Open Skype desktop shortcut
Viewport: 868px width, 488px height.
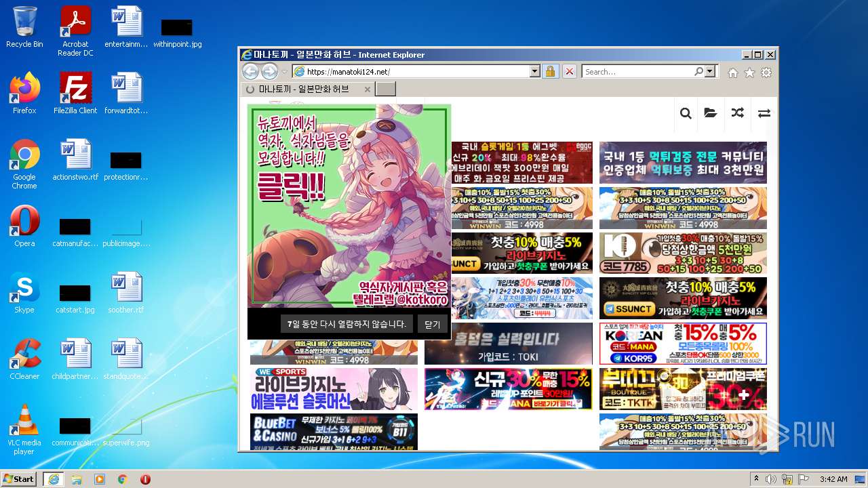(x=24, y=293)
